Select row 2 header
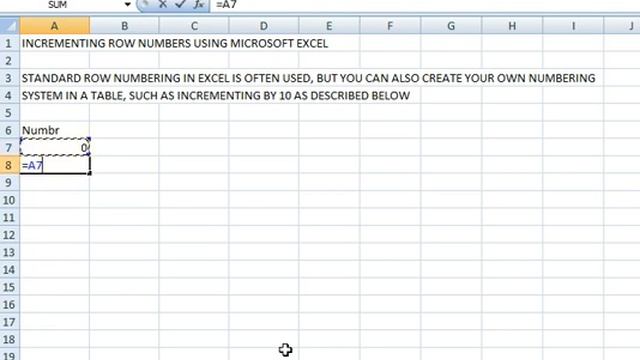The height and width of the screenshot is (360, 640). (9, 60)
